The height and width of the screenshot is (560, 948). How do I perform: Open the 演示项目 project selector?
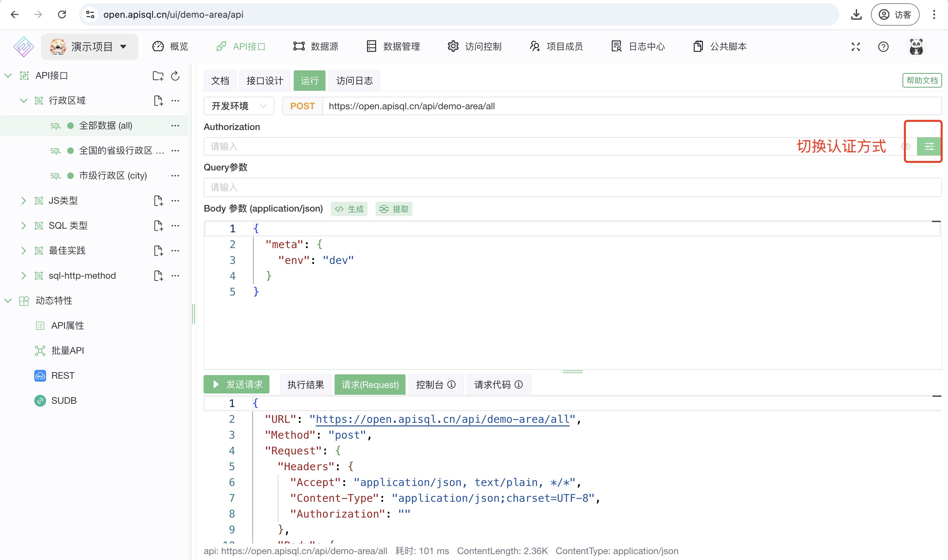(x=90, y=47)
